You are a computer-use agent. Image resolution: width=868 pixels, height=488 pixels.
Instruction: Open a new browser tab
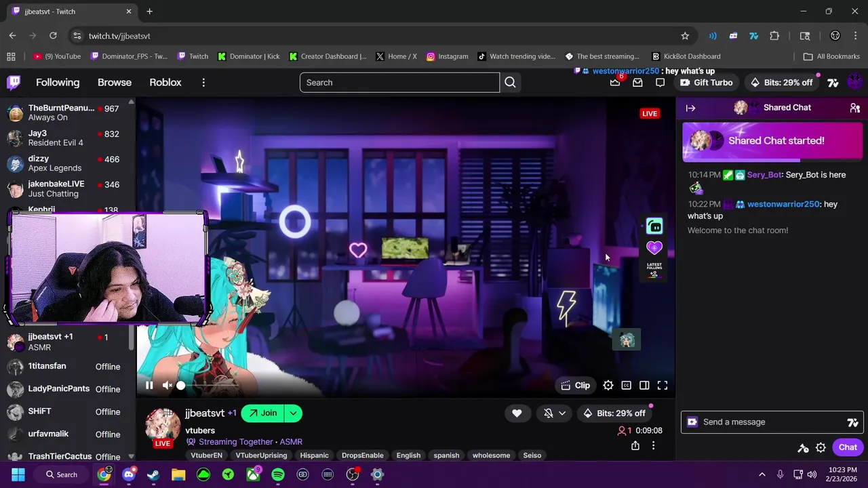[x=149, y=12]
